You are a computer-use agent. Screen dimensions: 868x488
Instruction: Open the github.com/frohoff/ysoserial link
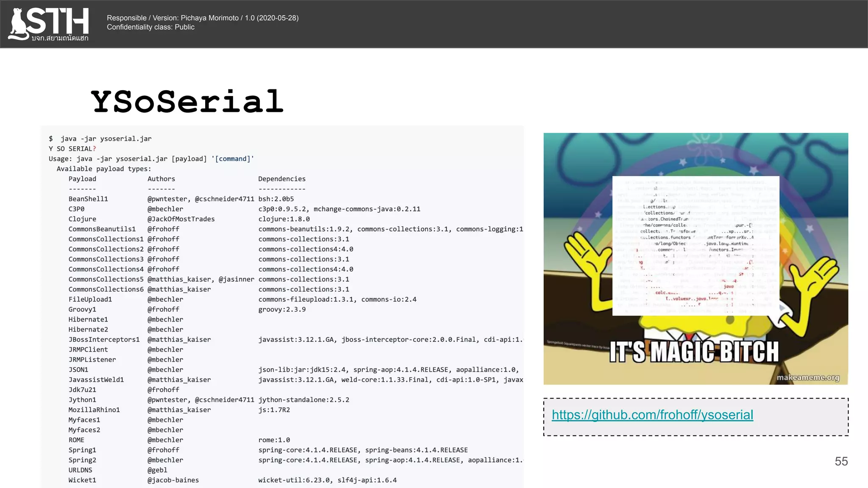(x=652, y=415)
